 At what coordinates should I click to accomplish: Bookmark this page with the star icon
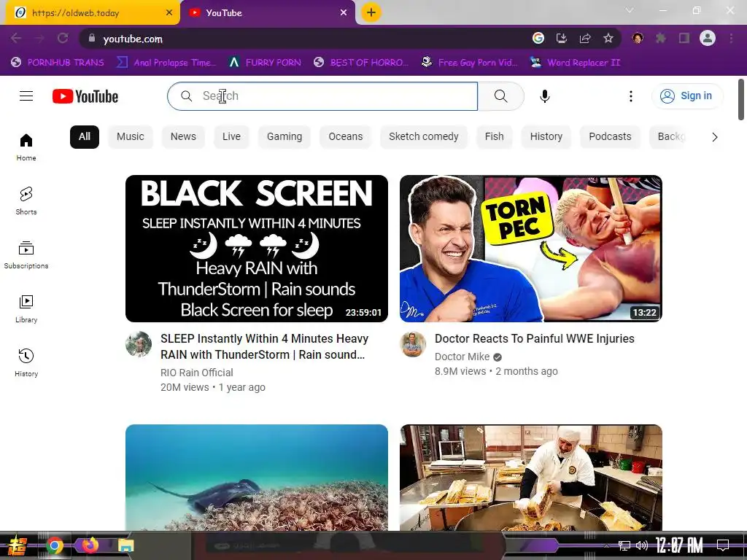(x=608, y=39)
